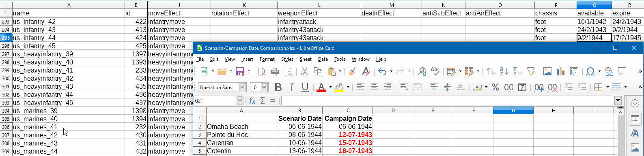The width and height of the screenshot is (644, 156).
Task: Center cell content vertically
Action: [x=447, y=87]
